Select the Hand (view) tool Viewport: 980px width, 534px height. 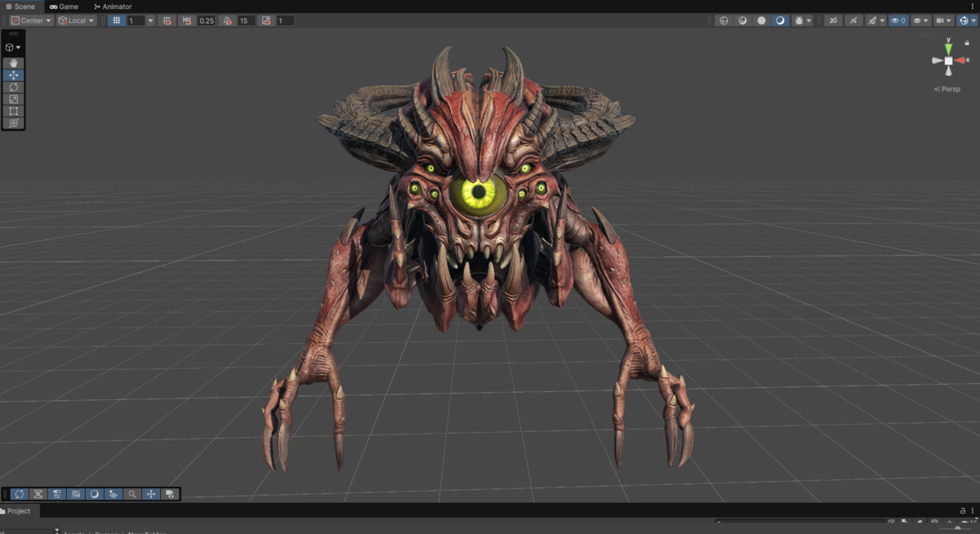pyautogui.click(x=13, y=63)
